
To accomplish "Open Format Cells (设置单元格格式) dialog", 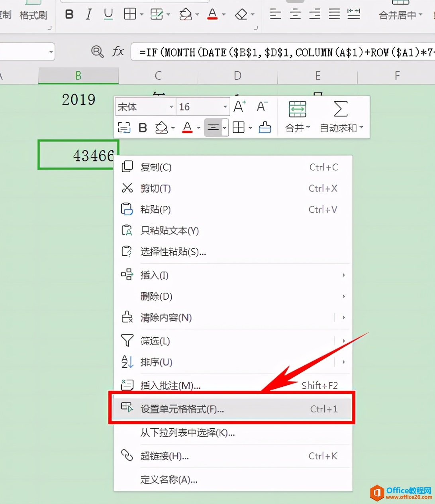I will point(233,409).
